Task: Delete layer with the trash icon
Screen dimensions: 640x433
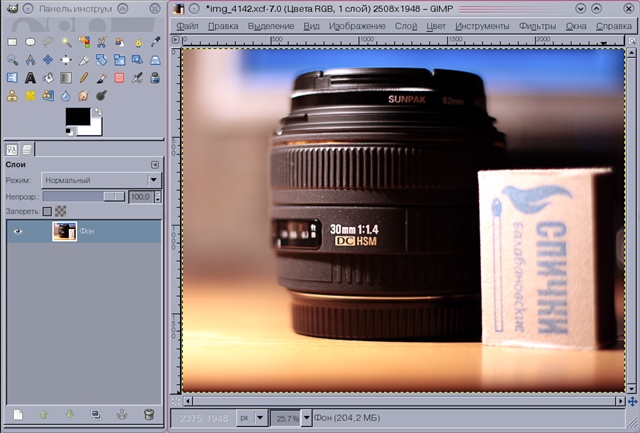Action: click(149, 413)
